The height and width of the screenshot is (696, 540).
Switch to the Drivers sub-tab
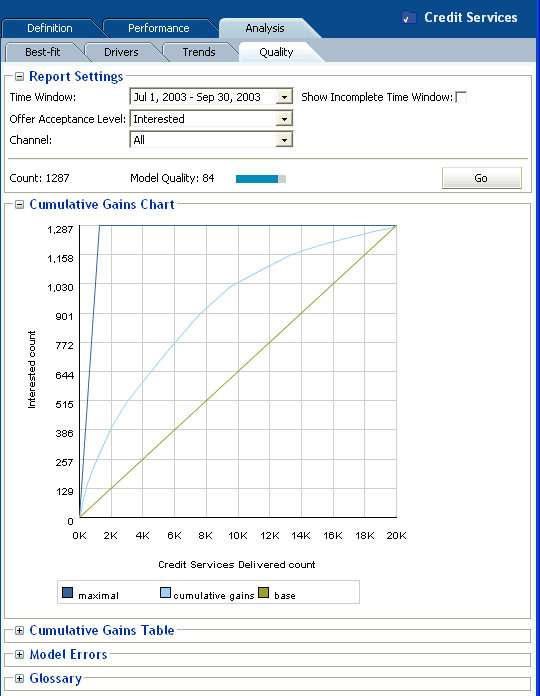[x=121, y=52]
